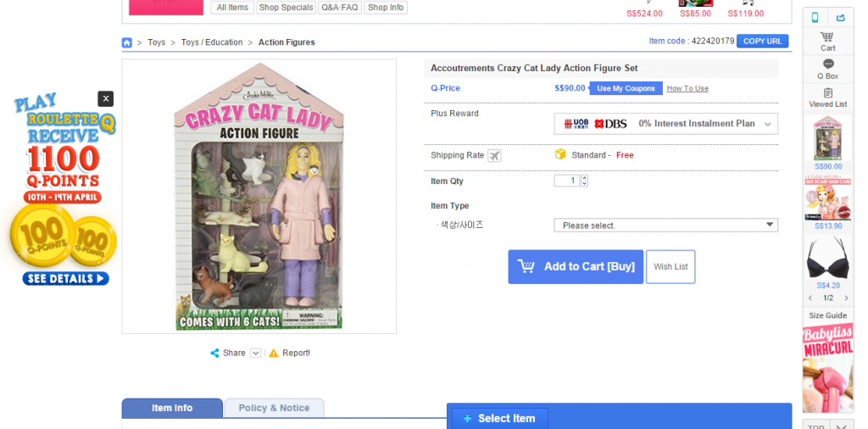Increase the item quantity with the up arrow
868x429 pixels.
point(584,177)
